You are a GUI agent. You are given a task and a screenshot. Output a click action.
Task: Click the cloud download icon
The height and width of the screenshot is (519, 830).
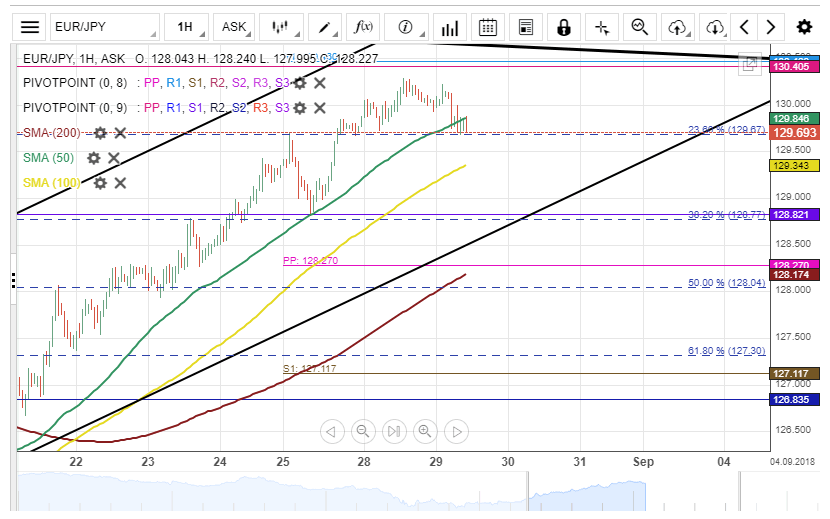(715, 27)
